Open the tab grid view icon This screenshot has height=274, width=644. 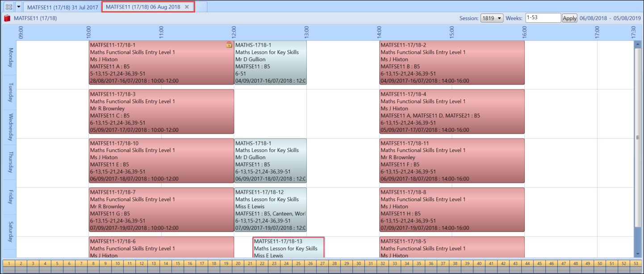pyautogui.click(x=8, y=7)
